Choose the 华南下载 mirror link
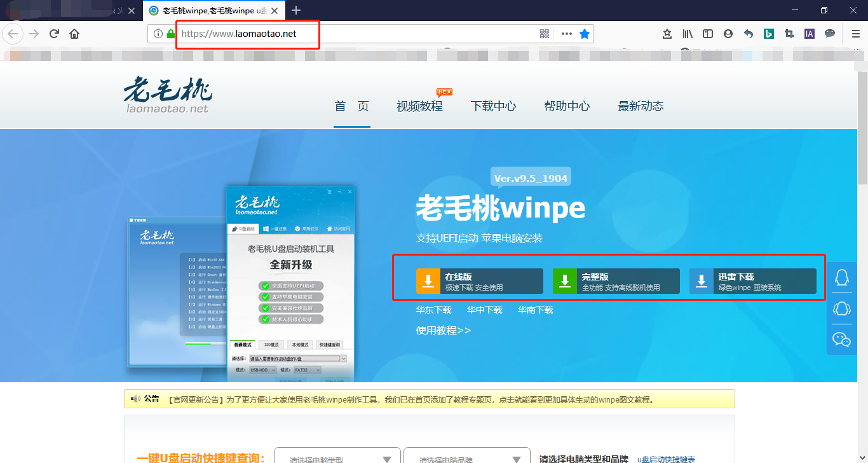This screenshot has width=868, height=463. click(536, 310)
